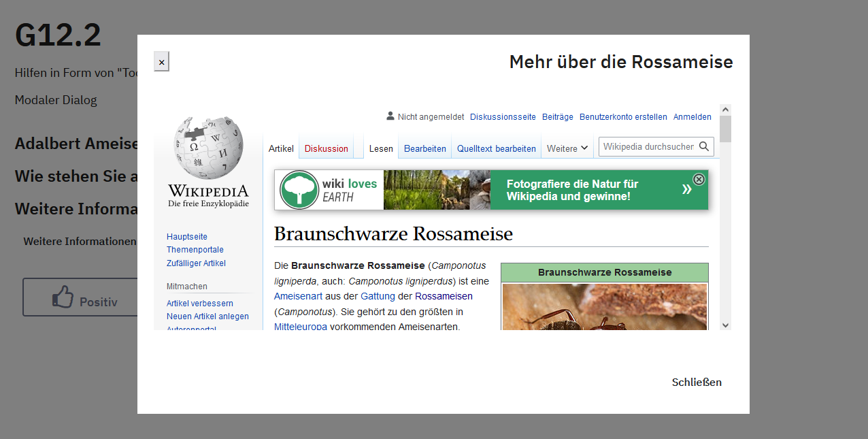
Task: Focus the Wikipedia durchsuchen search field
Action: pyautogui.click(x=648, y=146)
